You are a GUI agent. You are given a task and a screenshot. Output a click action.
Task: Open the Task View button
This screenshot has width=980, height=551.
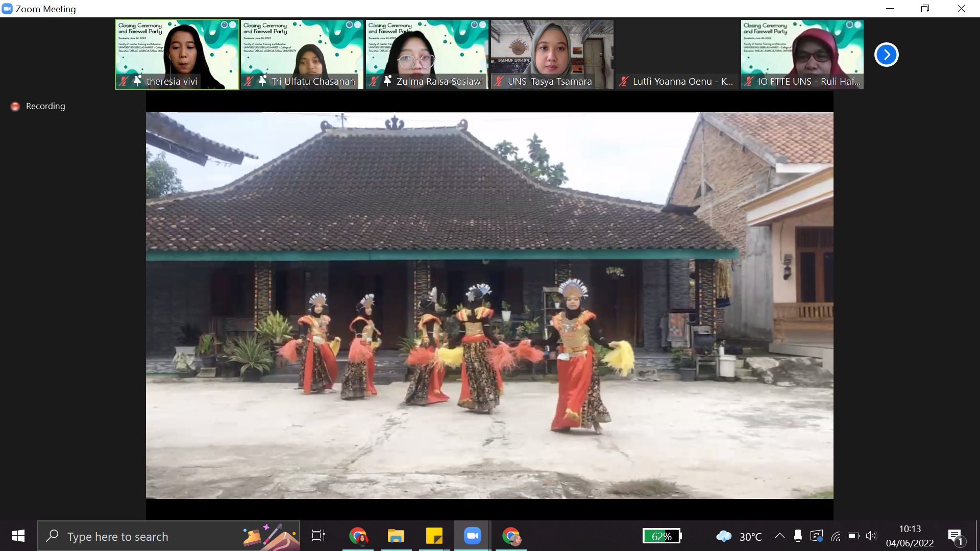(x=318, y=536)
